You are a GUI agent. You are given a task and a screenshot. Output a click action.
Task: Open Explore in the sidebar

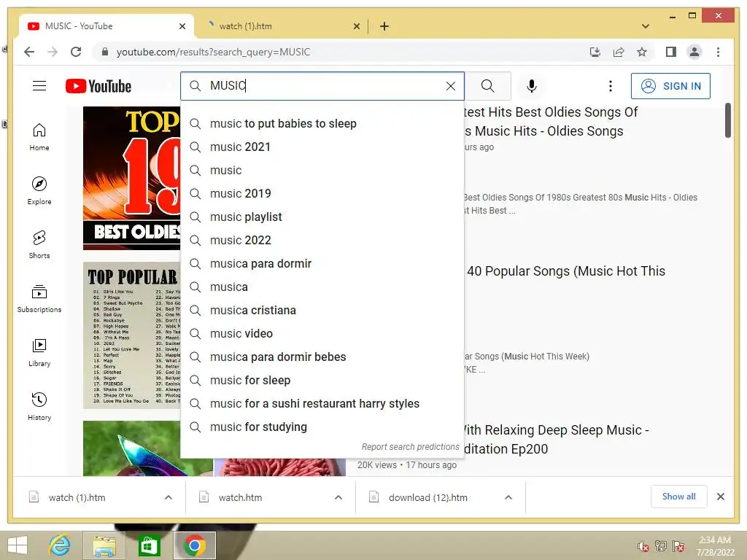pos(39,191)
